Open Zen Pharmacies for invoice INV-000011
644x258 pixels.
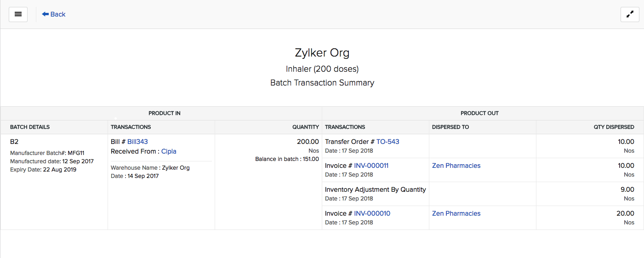pos(456,166)
